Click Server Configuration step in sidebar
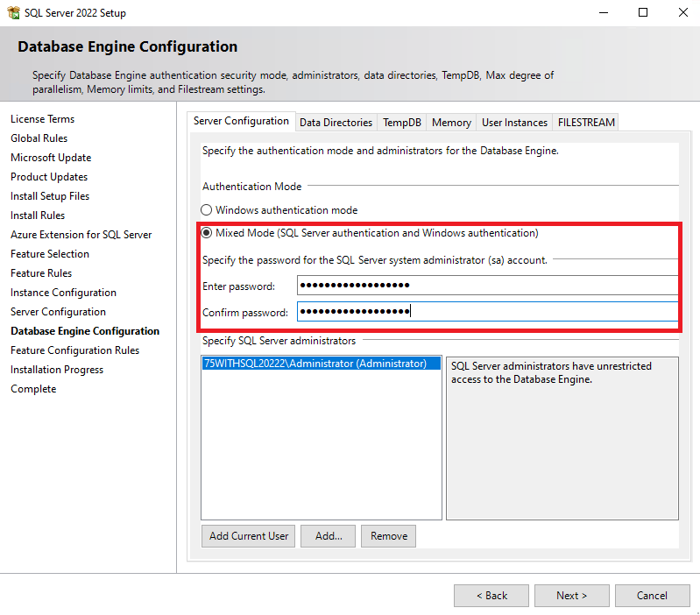Image resolution: width=700 pixels, height=615 pixels. pyautogui.click(x=58, y=312)
